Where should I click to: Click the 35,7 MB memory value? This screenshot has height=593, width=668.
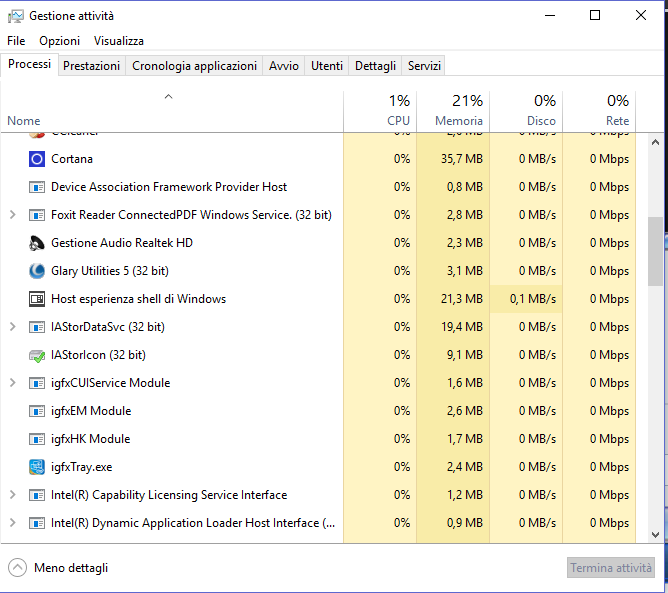[x=462, y=159]
